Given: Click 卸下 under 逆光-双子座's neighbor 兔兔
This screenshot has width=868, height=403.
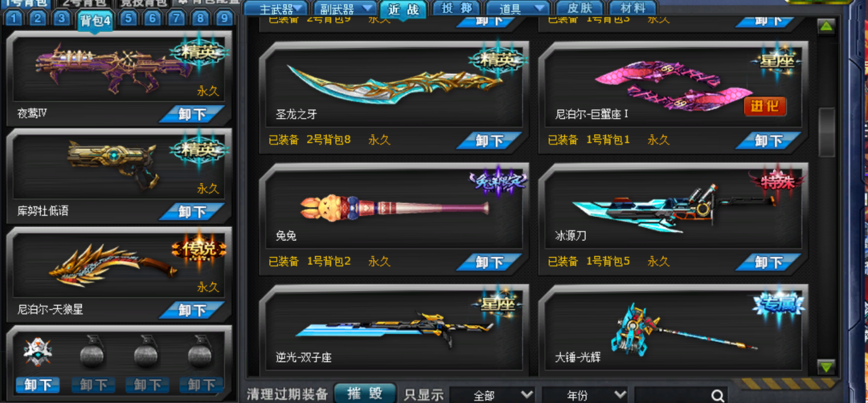Looking at the screenshot, I should (489, 262).
